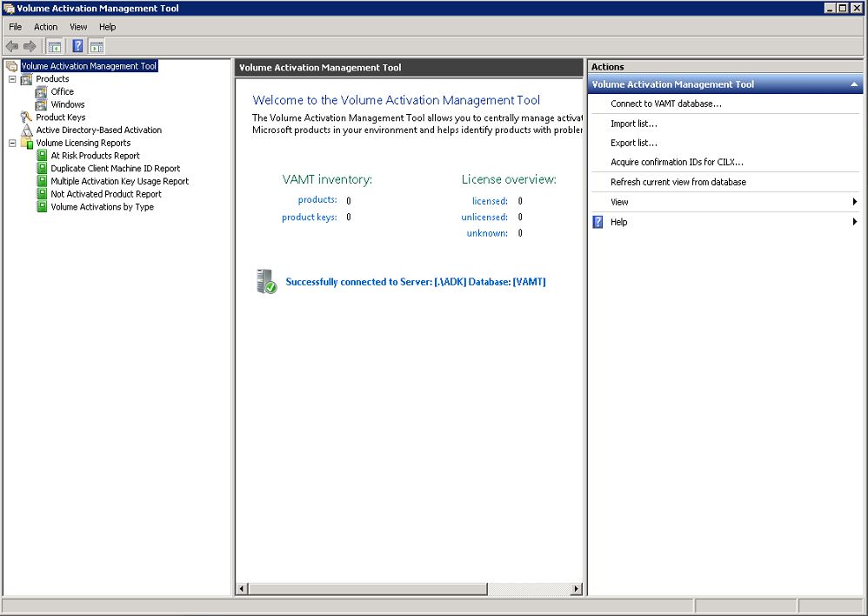Open the At Risk Products Report

coord(95,156)
